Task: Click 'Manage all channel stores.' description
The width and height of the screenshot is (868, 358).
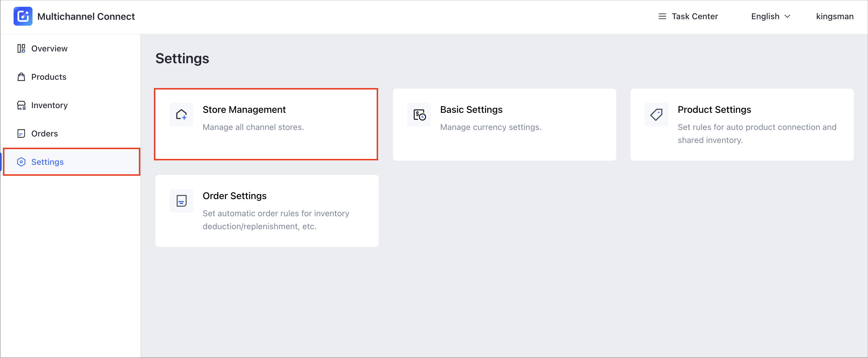Action: tap(253, 127)
